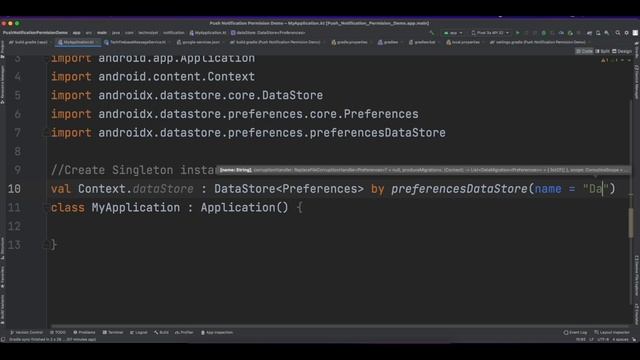640x360 pixels.
Task: Open the local.properties editor tab
Action: pyautogui.click(x=465, y=42)
